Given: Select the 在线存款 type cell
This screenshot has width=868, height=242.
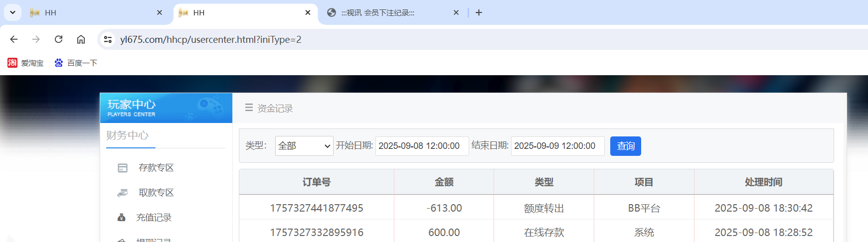Looking at the screenshot, I should tap(544, 233).
